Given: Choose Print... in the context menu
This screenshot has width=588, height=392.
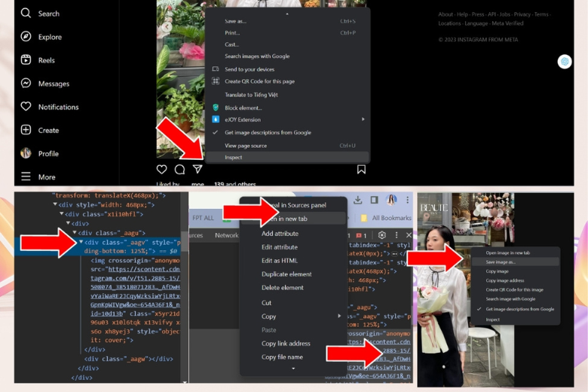Looking at the screenshot, I should (232, 33).
